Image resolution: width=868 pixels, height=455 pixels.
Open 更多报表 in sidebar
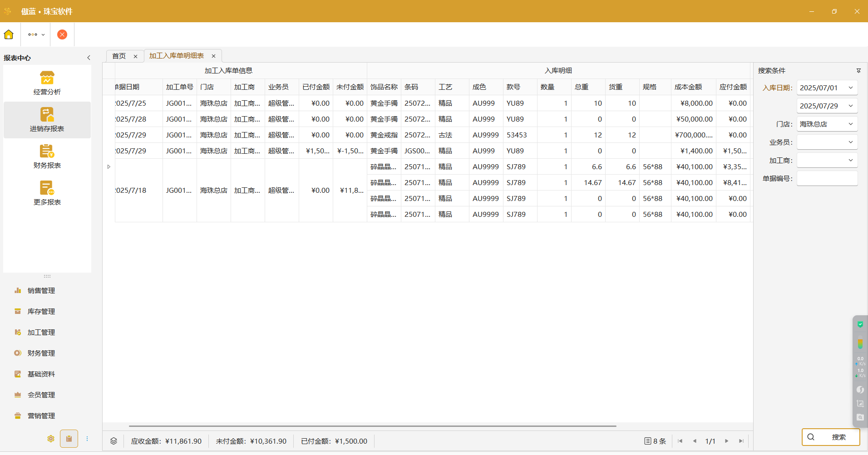point(47,193)
